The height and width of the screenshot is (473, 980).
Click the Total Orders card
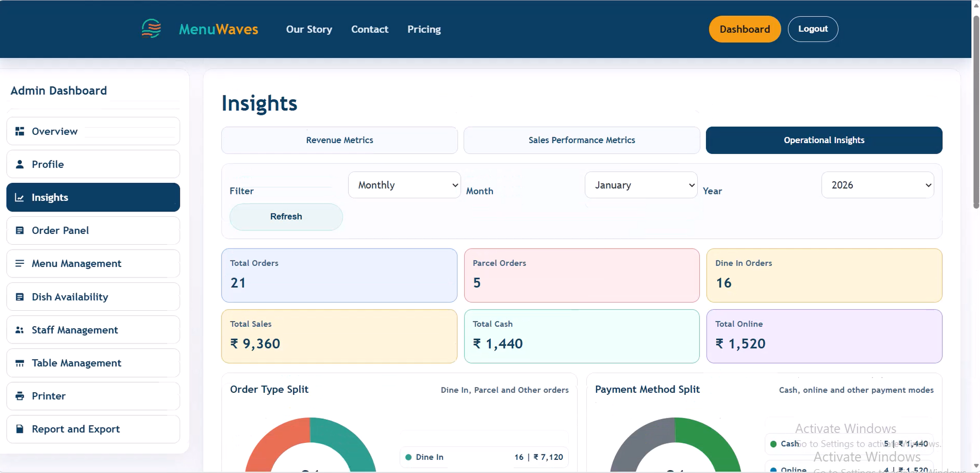(339, 275)
